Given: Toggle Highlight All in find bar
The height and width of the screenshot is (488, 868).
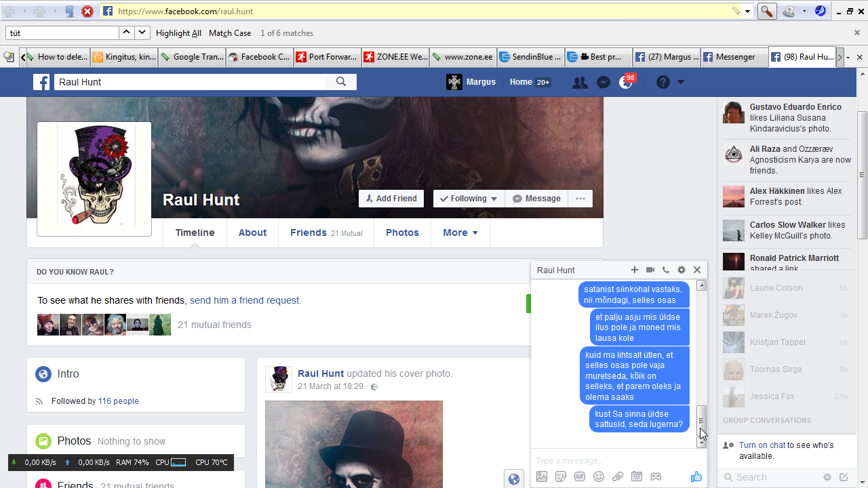Looking at the screenshot, I should pyautogui.click(x=178, y=33).
